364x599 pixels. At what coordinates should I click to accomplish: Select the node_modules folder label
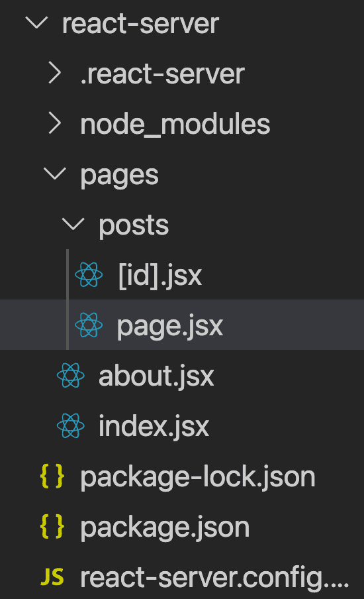point(175,125)
